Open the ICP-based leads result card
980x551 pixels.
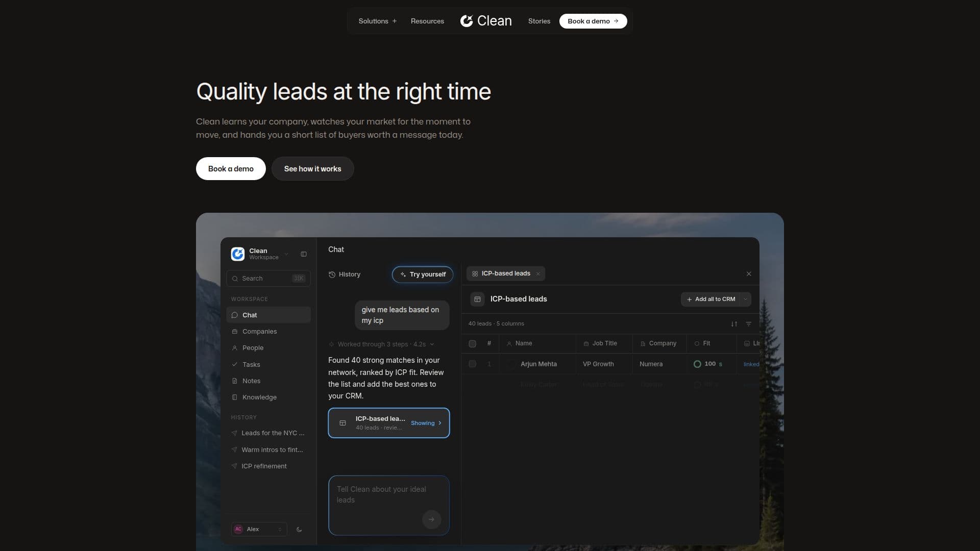point(389,423)
